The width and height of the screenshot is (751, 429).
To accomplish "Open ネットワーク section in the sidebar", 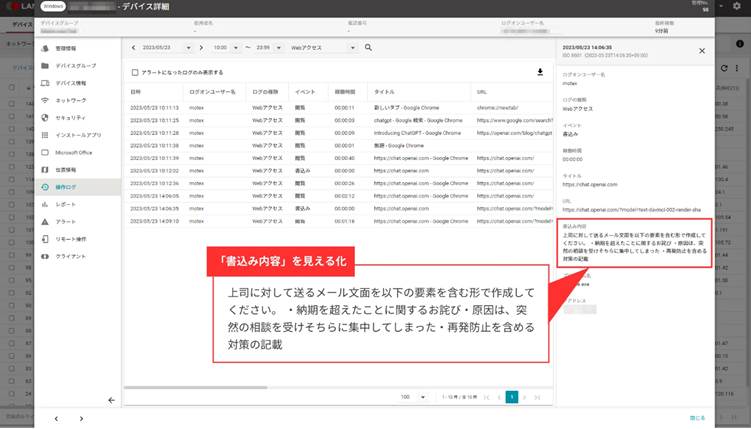I will point(70,100).
